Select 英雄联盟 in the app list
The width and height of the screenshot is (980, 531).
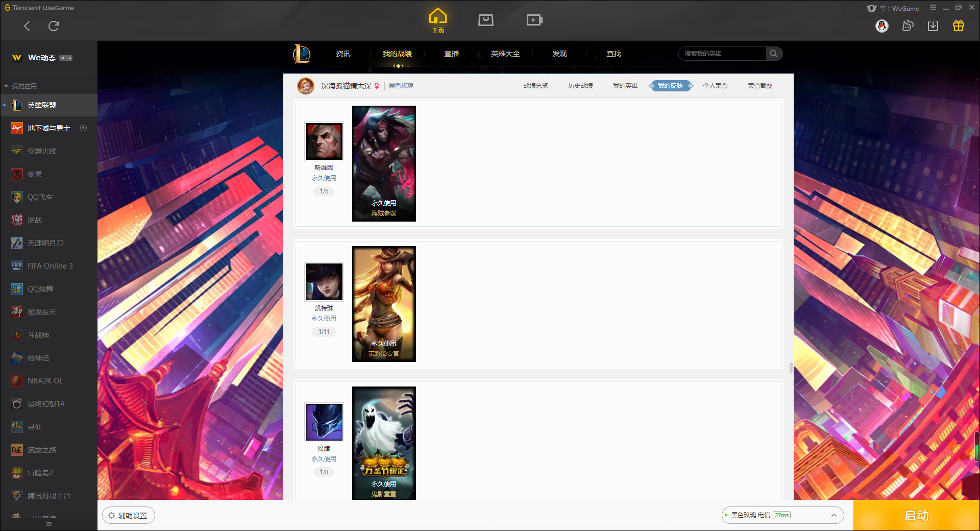pos(48,105)
